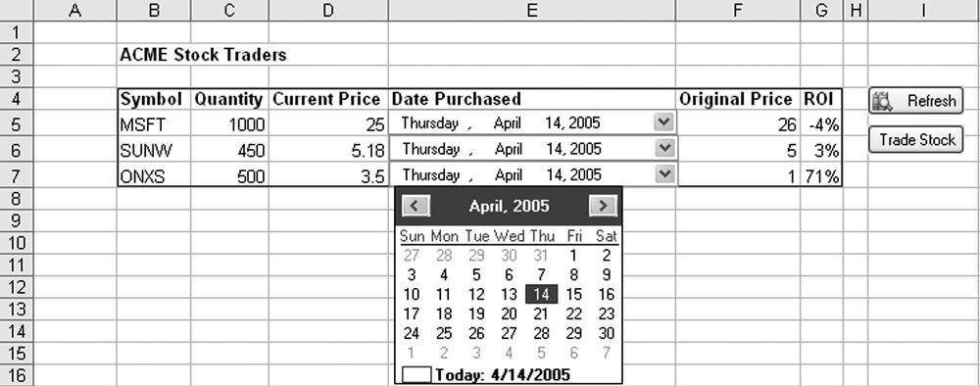Select April 21 in the calendar
The width and height of the screenshot is (980, 386).
541,314
